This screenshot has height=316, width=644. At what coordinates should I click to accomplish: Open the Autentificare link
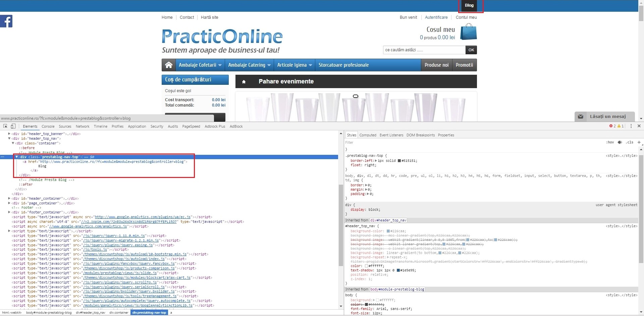(x=436, y=17)
